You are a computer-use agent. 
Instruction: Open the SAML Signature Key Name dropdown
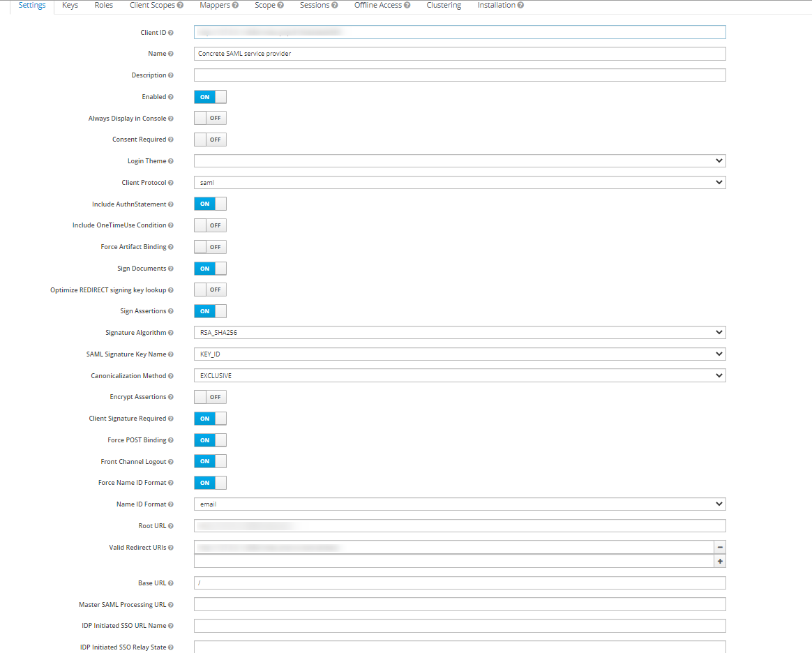click(x=459, y=354)
